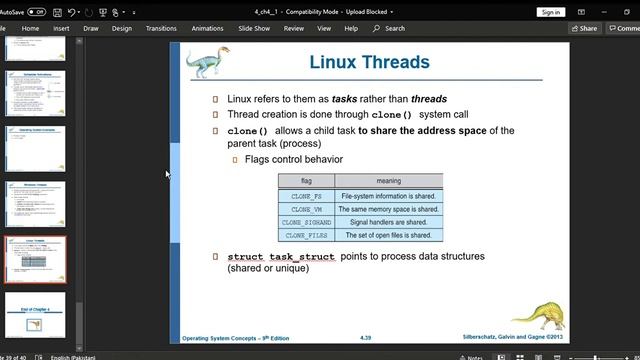
Task: Click the CLONE_VM table cell
Action: 307,209
